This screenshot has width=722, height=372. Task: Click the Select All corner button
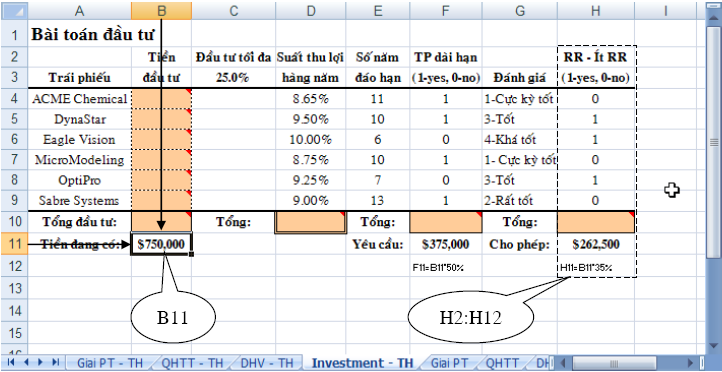click(x=14, y=11)
